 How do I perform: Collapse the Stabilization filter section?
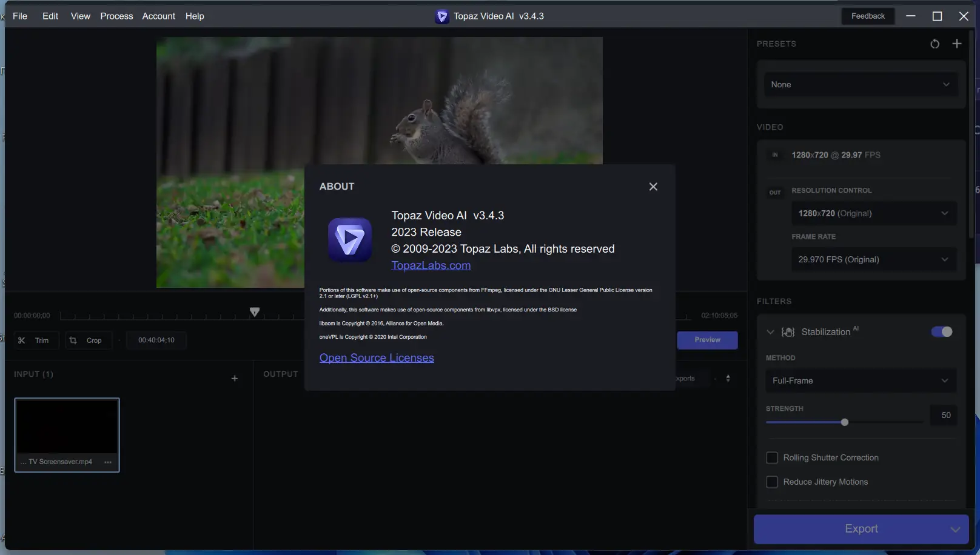[x=770, y=332]
